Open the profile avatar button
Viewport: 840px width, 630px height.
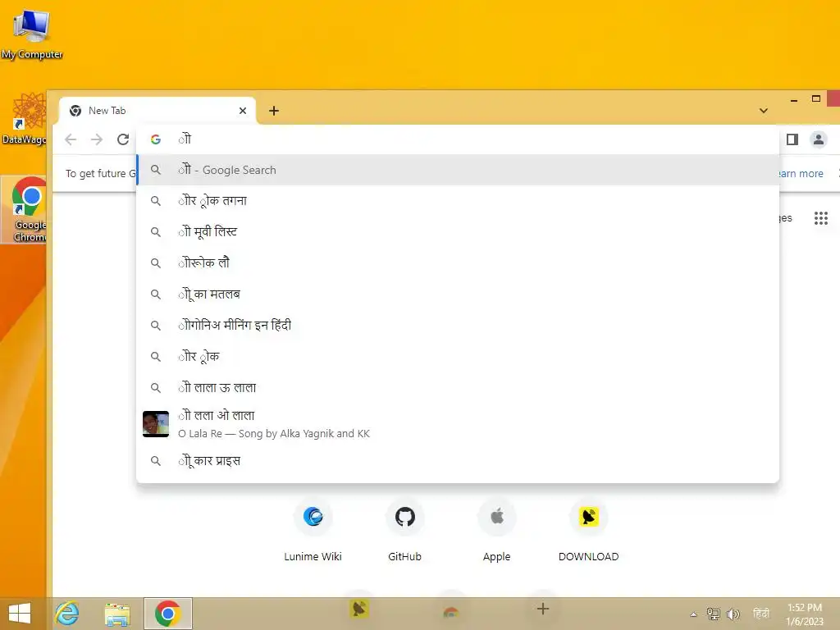pyautogui.click(x=818, y=139)
